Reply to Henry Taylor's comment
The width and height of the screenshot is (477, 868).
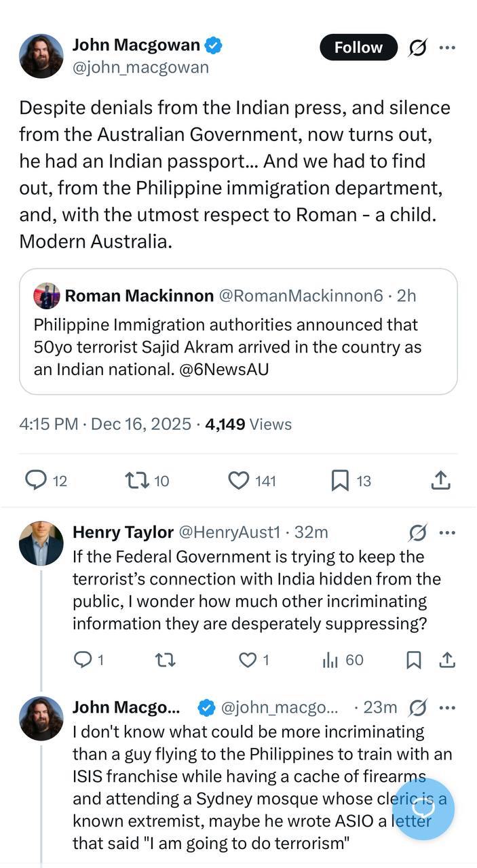pos(82,660)
